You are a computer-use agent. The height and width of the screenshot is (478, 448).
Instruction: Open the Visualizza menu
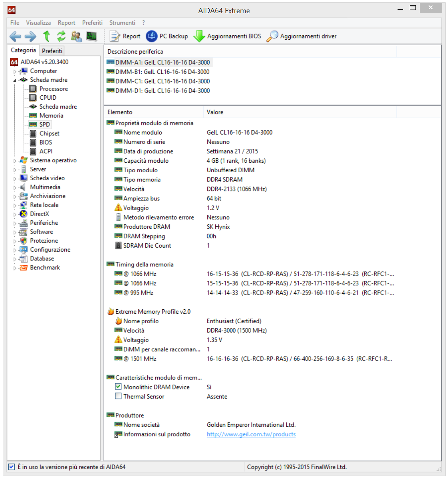[38, 23]
